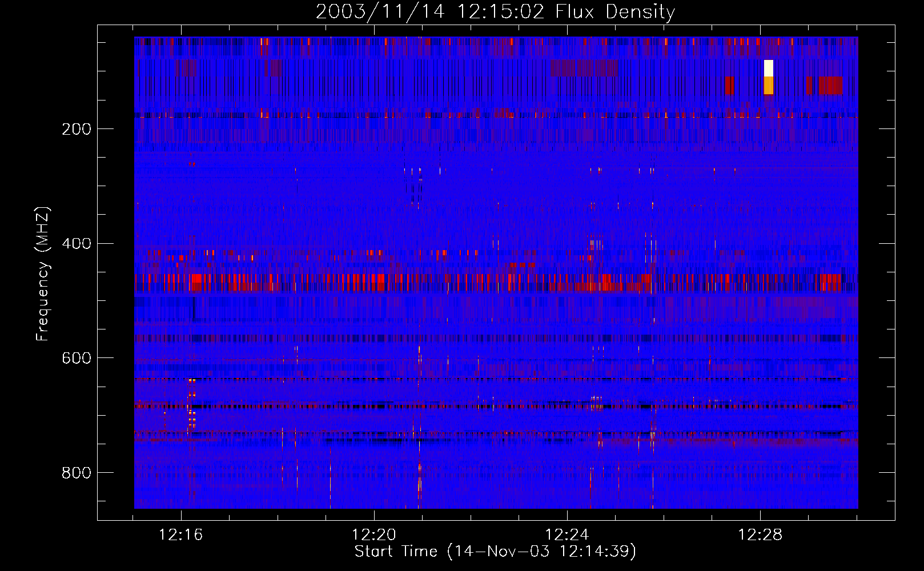Select the 600 frequency tick label
The width and height of the screenshot is (924, 571).
pos(77,358)
